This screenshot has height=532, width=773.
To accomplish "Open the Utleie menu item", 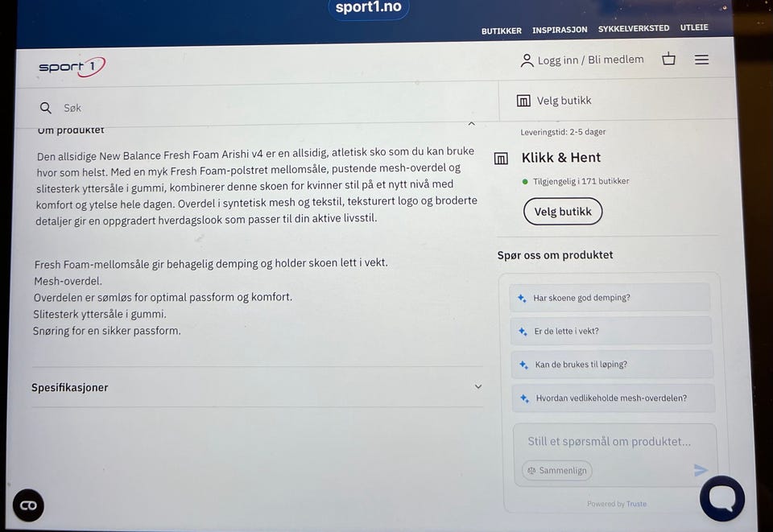I will click(x=694, y=27).
